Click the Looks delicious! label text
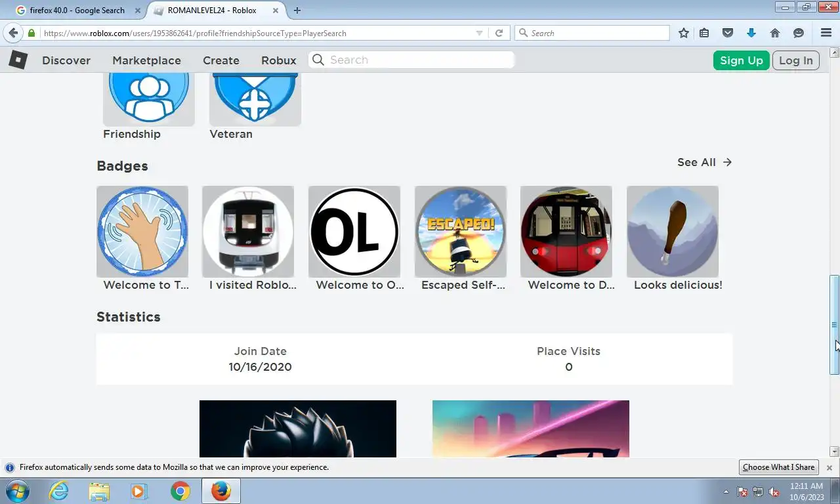840x504 pixels. [678, 285]
